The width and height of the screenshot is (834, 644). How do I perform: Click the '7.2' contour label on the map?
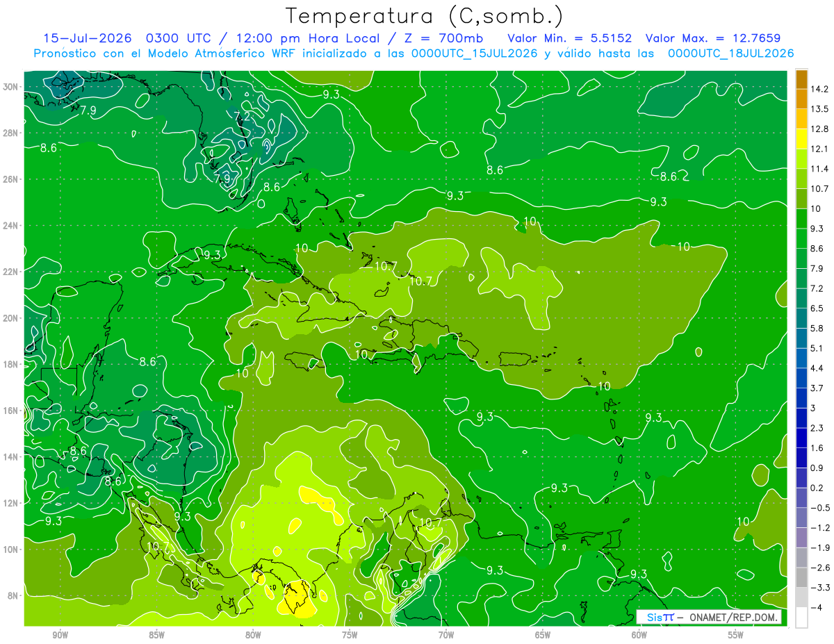click(242, 116)
